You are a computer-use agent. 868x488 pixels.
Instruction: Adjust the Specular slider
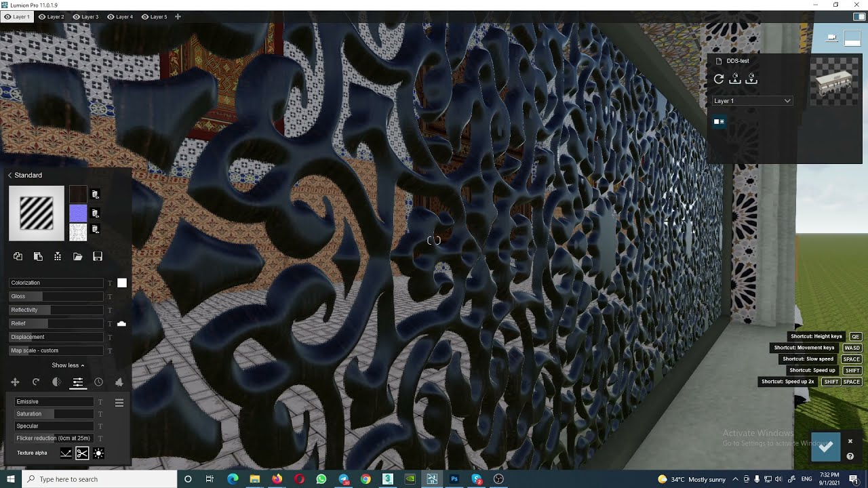(x=54, y=426)
